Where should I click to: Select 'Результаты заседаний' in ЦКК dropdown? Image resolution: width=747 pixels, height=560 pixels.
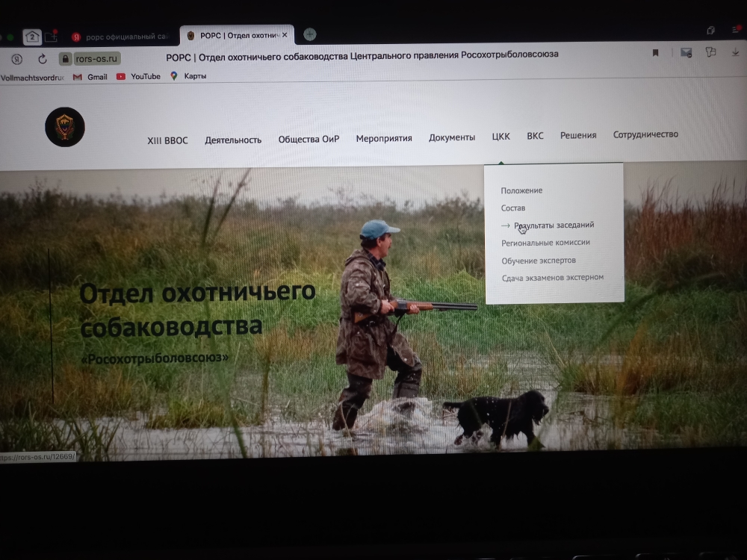[554, 225]
